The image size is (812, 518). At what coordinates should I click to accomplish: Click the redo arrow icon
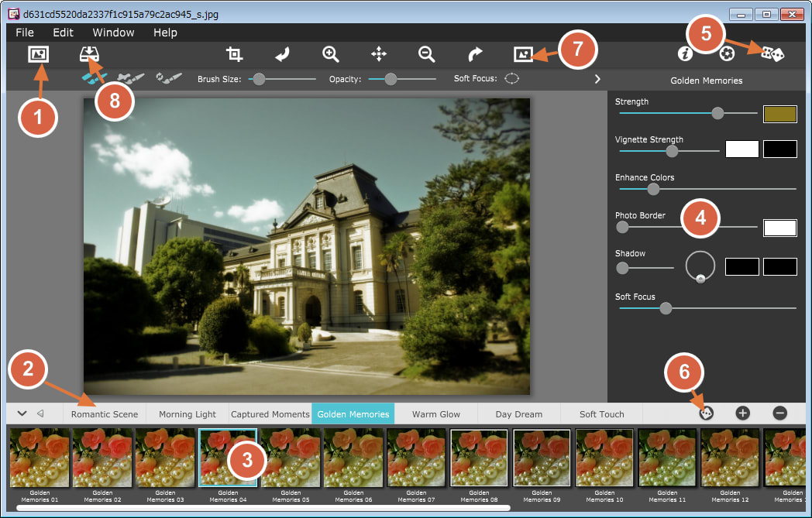475,54
